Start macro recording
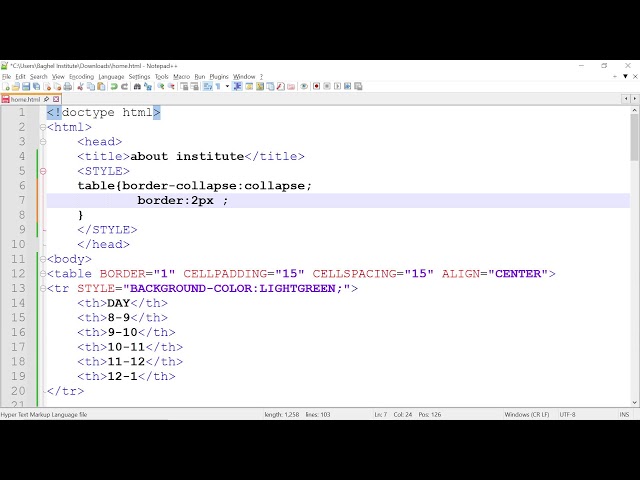 point(316,86)
